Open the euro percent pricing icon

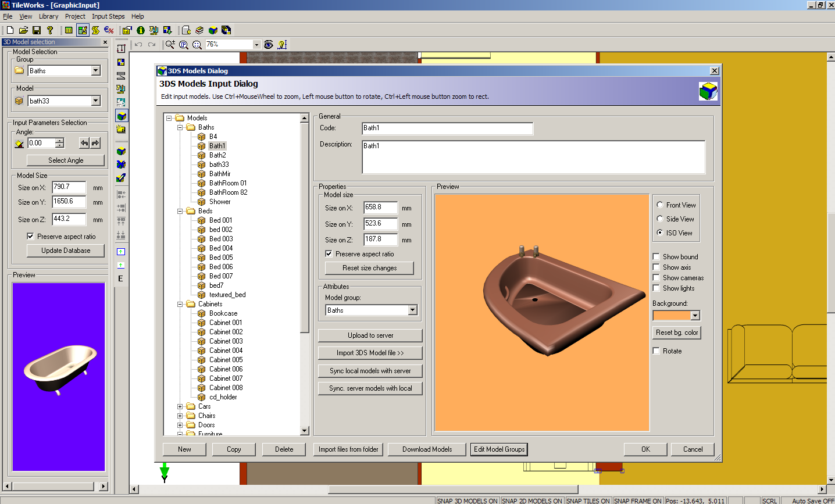[109, 30]
